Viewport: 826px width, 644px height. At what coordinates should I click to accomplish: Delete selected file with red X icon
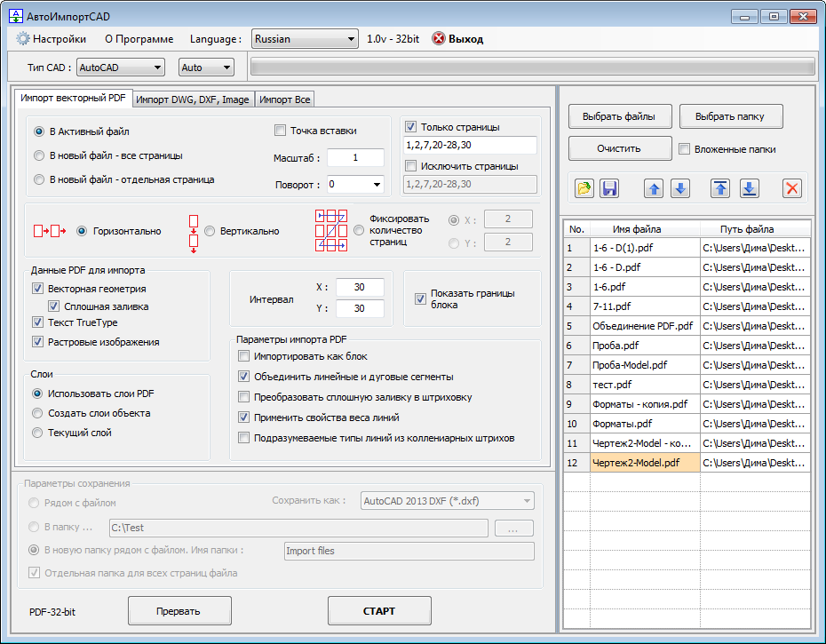tap(791, 188)
